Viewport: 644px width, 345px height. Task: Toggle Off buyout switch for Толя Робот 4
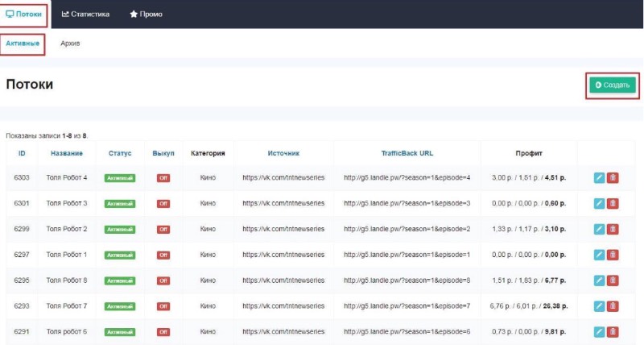pos(163,178)
